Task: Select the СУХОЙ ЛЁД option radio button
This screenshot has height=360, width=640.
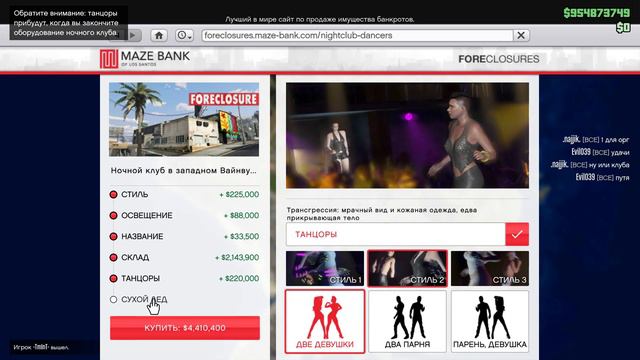Action: point(113,299)
